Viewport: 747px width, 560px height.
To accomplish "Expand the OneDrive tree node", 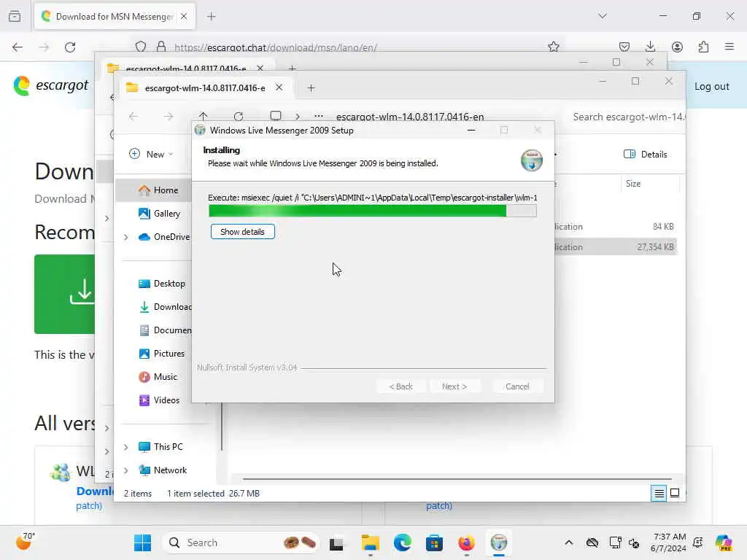I will pyautogui.click(x=125, y=237).
